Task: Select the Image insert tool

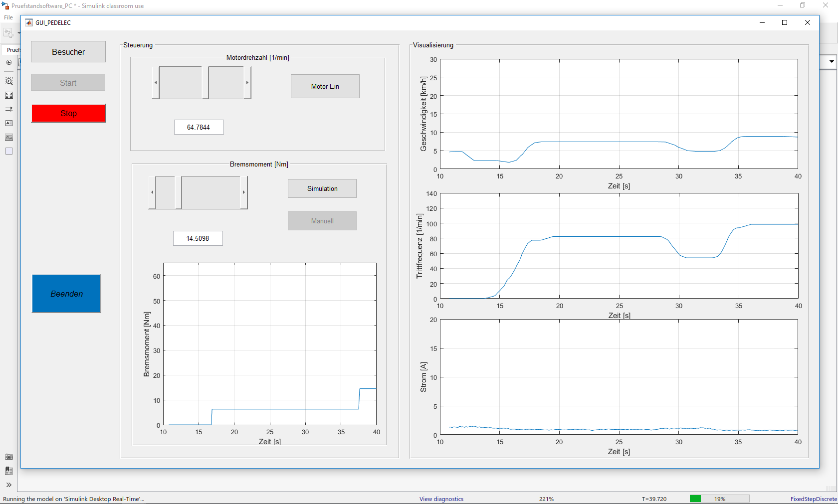Action: point(9,137)
